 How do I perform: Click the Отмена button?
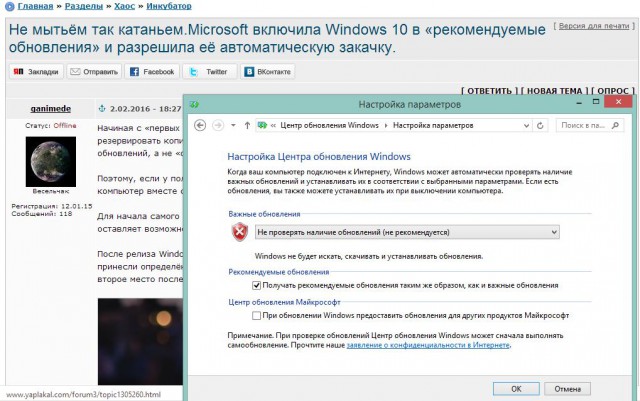click(x=567, y=389)
